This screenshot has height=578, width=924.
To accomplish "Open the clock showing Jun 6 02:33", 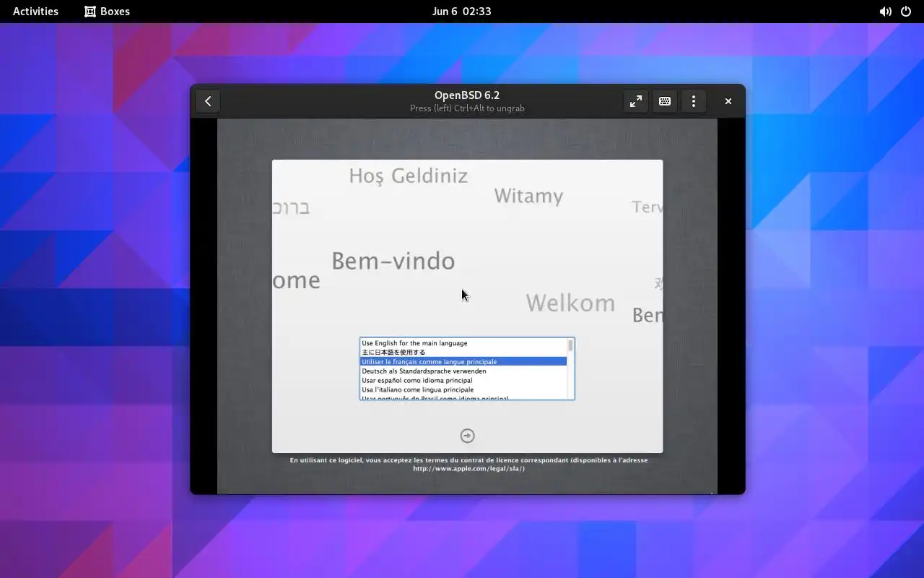I will click(x=462, y=12).
